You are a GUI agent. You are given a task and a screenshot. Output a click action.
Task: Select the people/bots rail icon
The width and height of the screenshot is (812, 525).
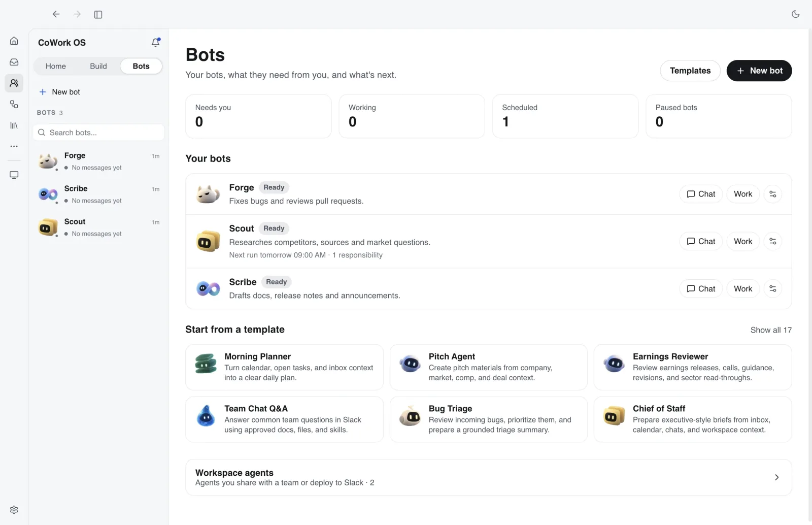pyautogui.click(x=14, y=83)
